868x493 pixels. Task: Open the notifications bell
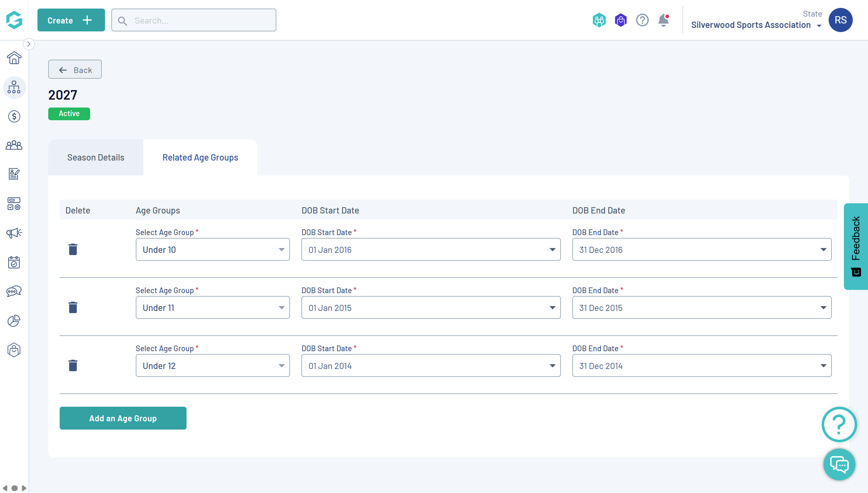663,20
